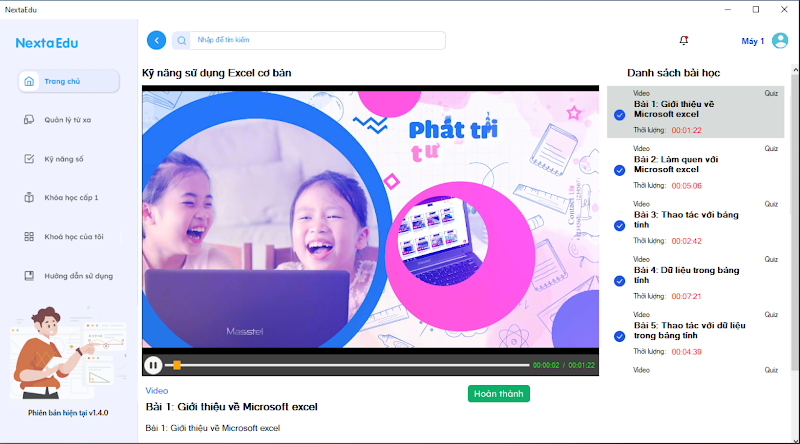Select lesson Bài 5: Thao tác với dữ liệu
Image resolution: width=800 pixels, height=444 pixels.
[695, 333]
